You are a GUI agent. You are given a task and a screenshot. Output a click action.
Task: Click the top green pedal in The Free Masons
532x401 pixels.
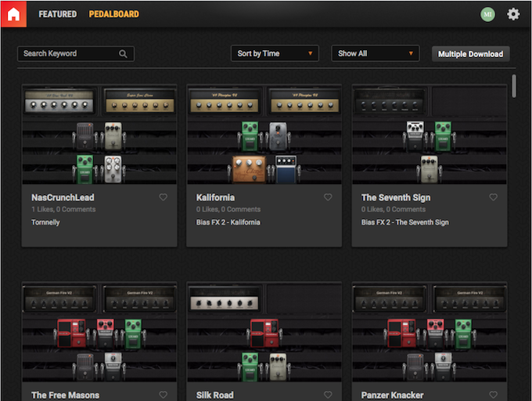(x=133, y=334)
